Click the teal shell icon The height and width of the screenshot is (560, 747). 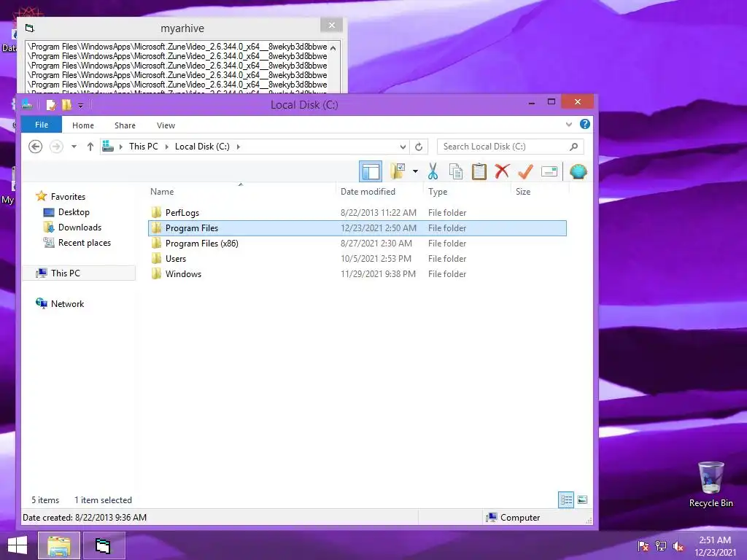click(578, 171)
